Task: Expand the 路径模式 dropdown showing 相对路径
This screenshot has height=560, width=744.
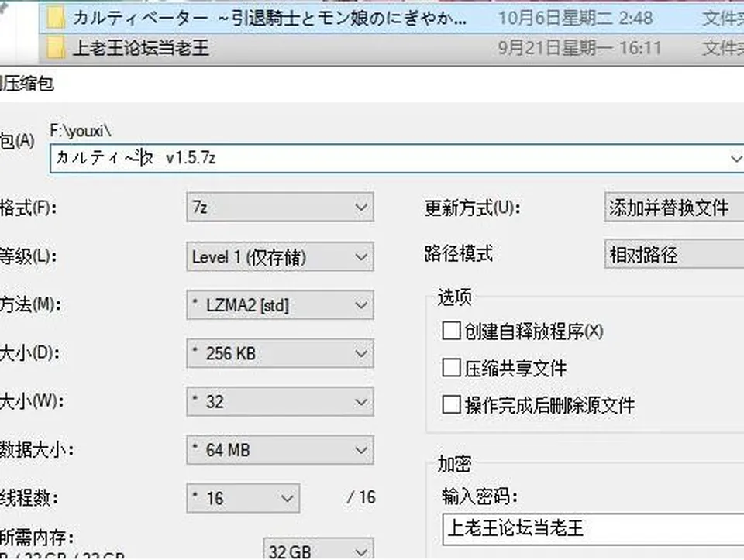Action: tap(674, 255)
